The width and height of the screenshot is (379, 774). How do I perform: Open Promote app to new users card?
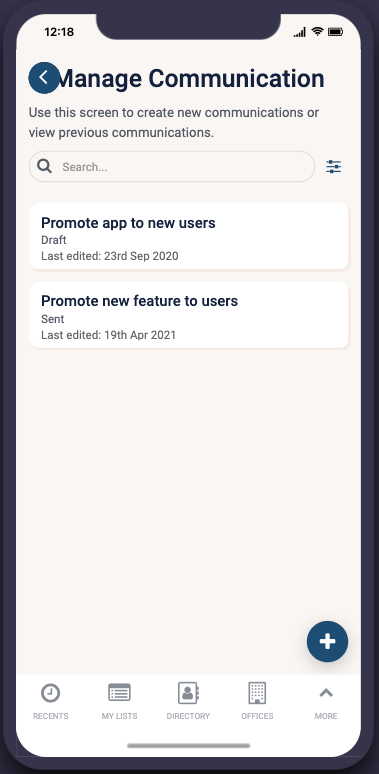pos(189,236)
